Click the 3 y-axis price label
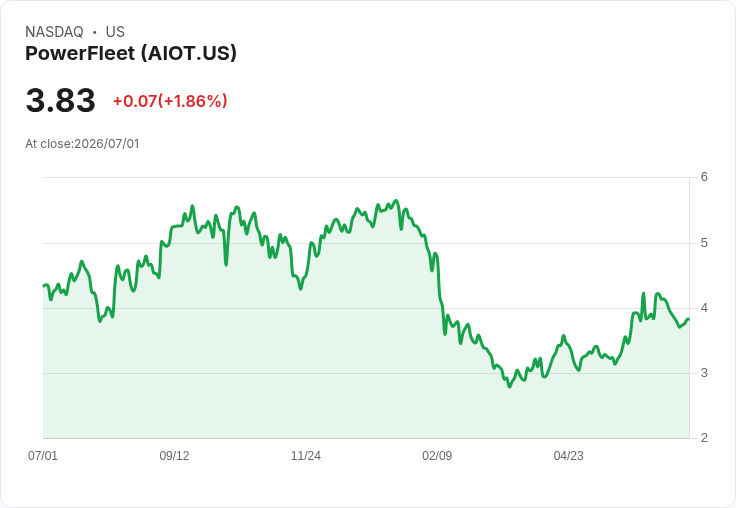The width and height of the screenshot is (736, 508). coord(704,373)
